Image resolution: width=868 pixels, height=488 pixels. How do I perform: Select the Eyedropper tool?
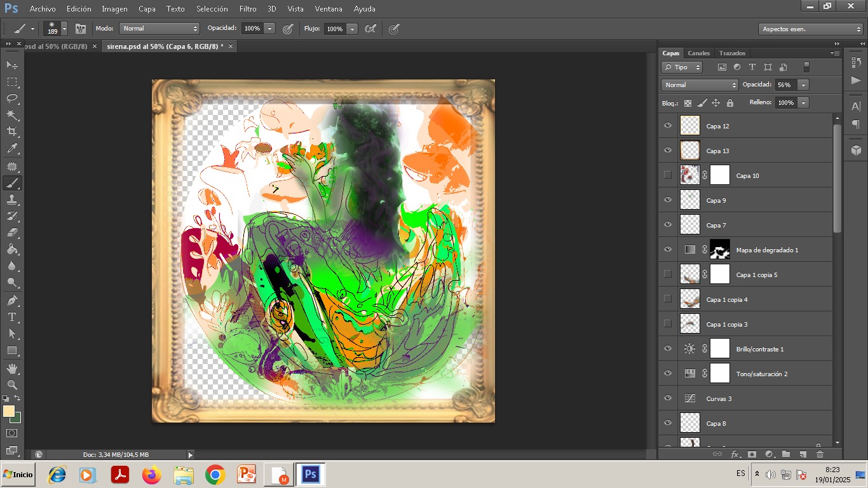point(12,149)
